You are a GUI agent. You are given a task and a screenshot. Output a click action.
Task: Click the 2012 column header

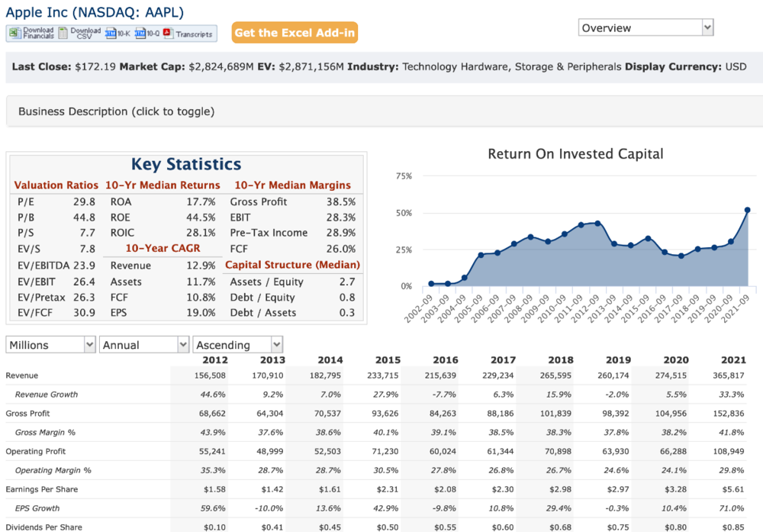(215, 360)
